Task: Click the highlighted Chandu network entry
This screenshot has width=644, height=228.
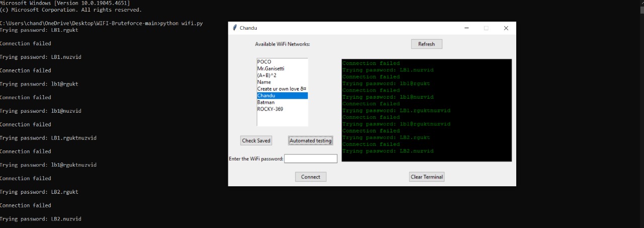Action: coord(267,96)
